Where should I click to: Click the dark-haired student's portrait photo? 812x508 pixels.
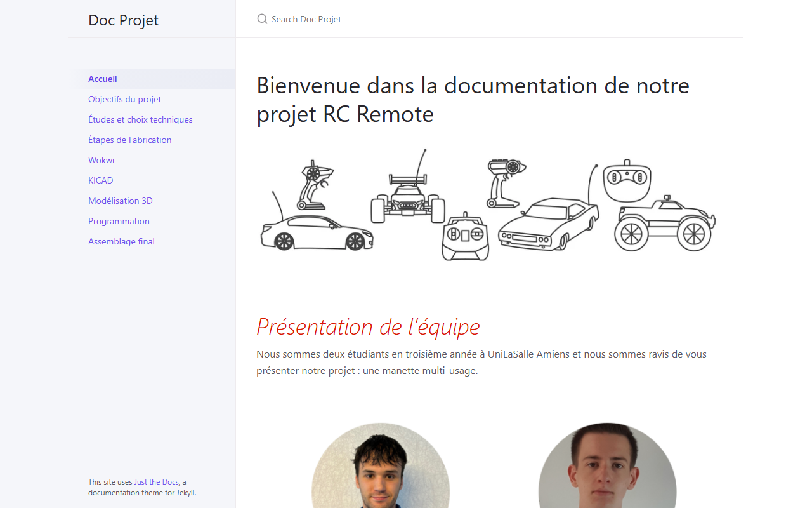click(x=381, y=465)
